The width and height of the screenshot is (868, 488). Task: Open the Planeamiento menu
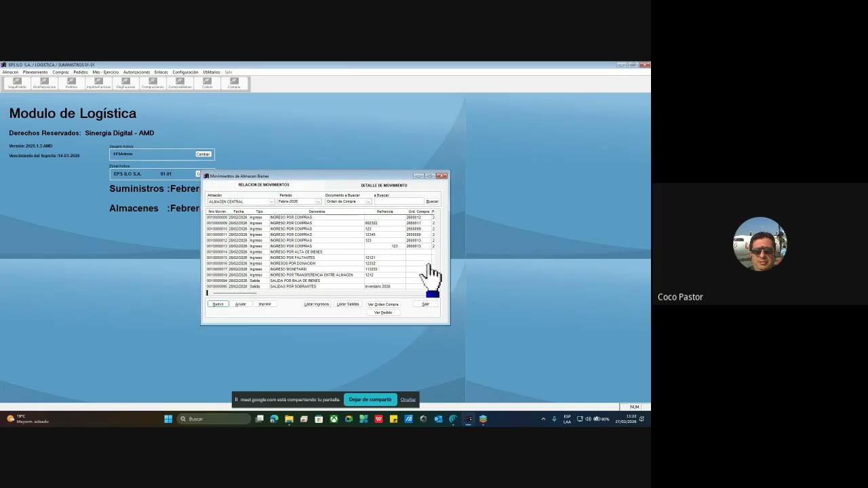[35, 72]
